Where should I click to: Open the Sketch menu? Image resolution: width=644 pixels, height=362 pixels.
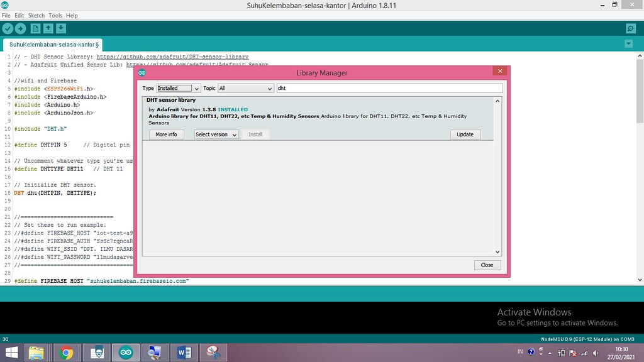click(x=36, y=16)
